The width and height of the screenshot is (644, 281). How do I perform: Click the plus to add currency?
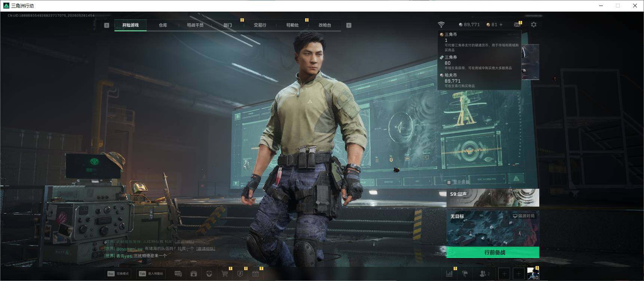point(501,25)
